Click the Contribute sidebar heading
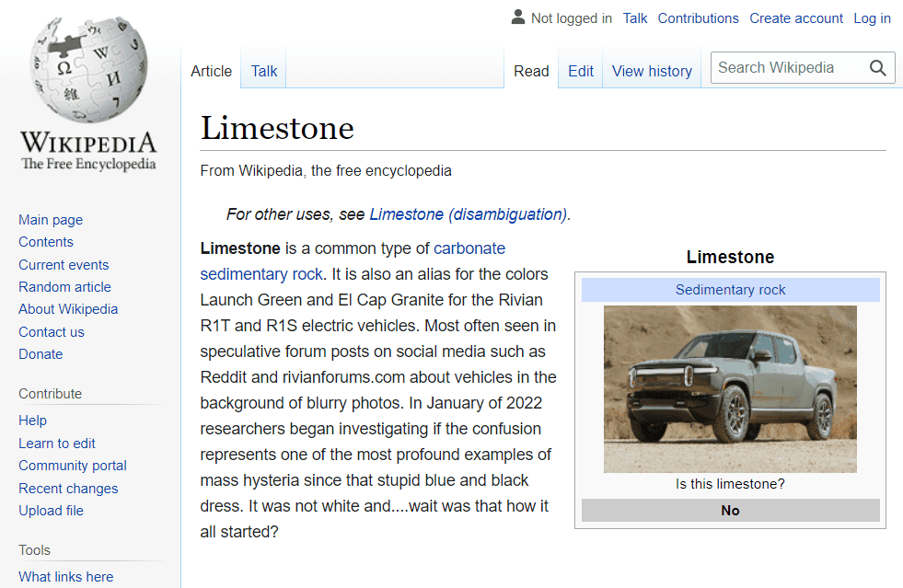The image size is (903, 588). pos(50,394)
